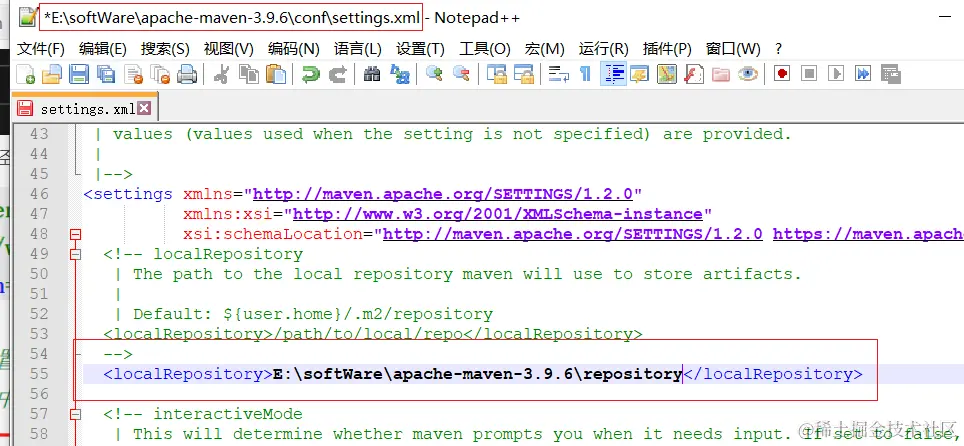Click the 'Default: ${user.home}/.m2/repository' comment
The image size is (964, 446).
pos(313,314)
